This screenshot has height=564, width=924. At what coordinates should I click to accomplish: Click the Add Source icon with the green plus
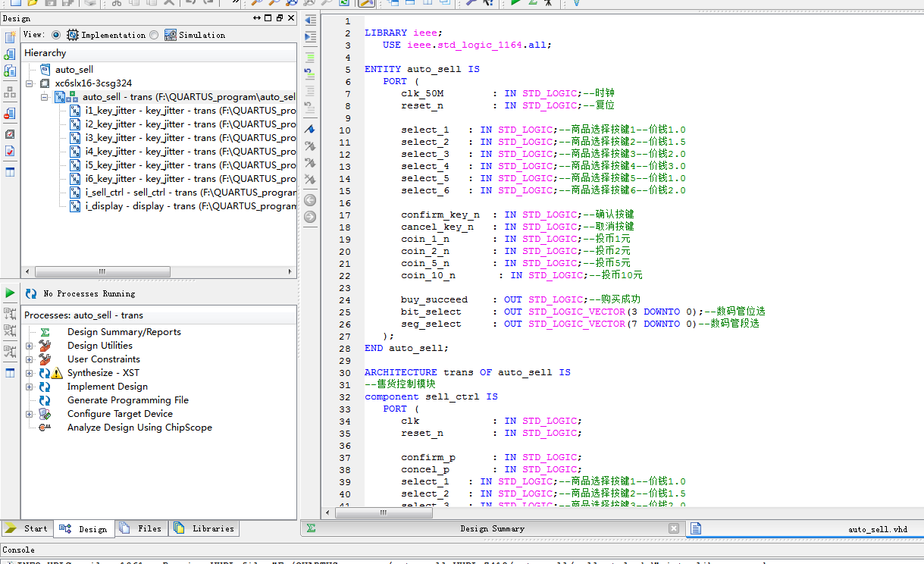10,54
